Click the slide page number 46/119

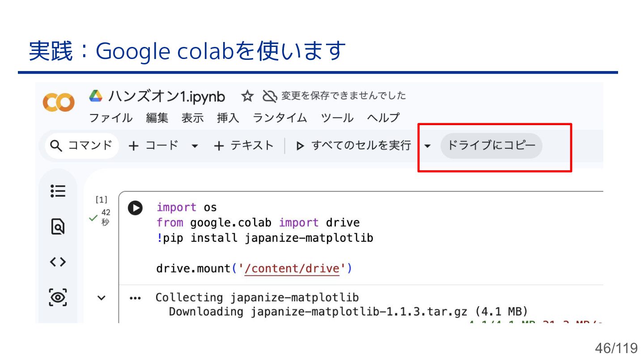pos(616,348)
